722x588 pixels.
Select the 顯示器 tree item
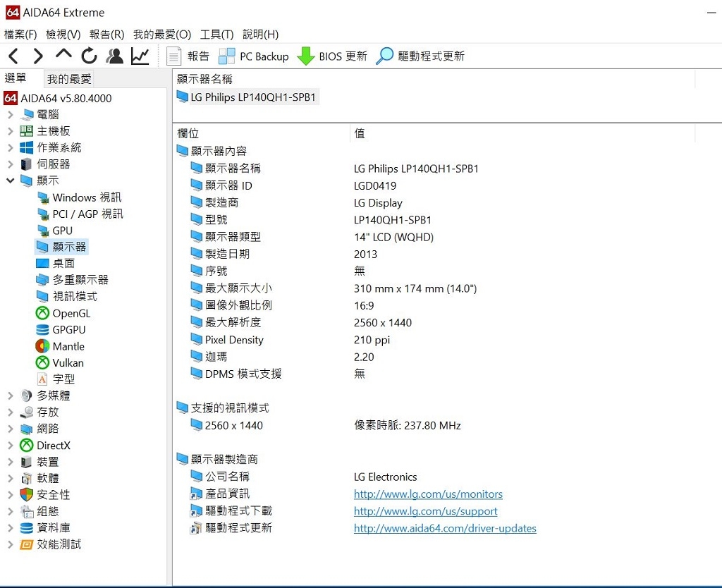[61, 247]
